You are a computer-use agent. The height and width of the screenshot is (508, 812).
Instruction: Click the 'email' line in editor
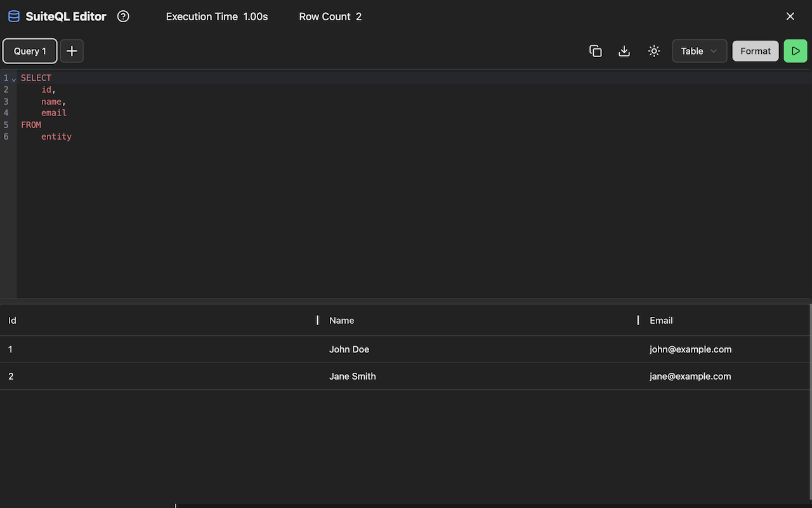click(54, 113)
